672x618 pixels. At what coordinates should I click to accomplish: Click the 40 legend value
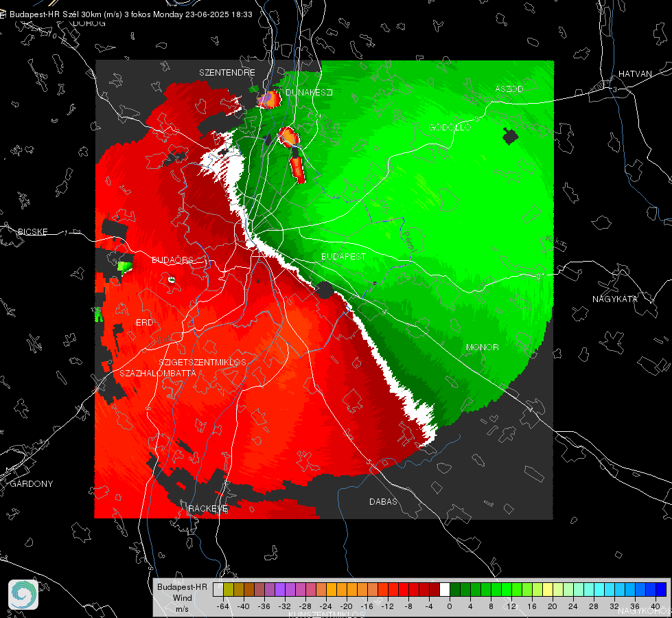point(656,606)
